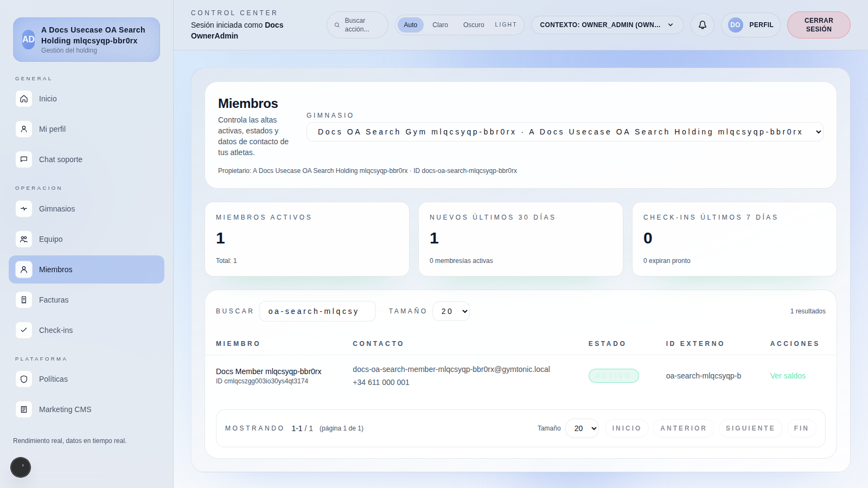Change the Tamaño page size dropdown
This screenshot has height=488, width=868.
451,311
